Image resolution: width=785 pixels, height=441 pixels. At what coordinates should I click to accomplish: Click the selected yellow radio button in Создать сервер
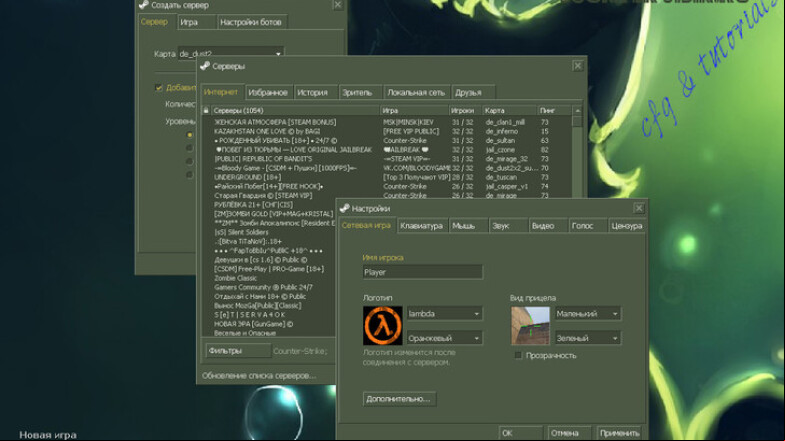(189, 135)
